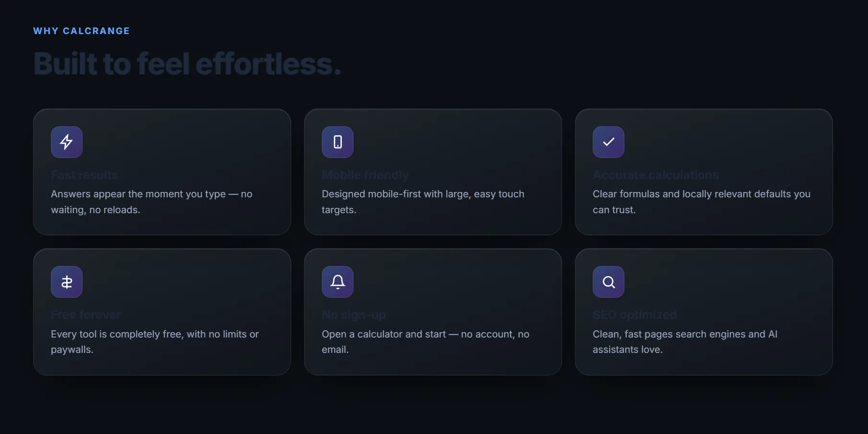Screen dimensions: 868x434
Task: Select the Accurate calculations card heading
Action: 656,175
